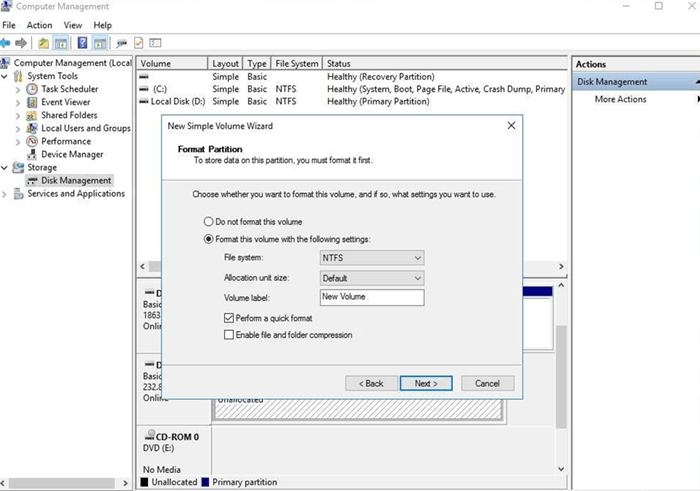Click the Help question mark toolbar icon
This screenshot has width=700, height=491.
coord(82,43)
